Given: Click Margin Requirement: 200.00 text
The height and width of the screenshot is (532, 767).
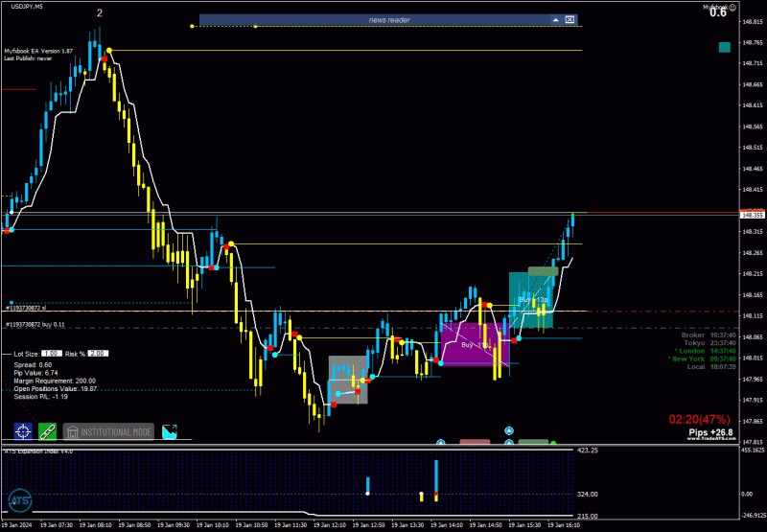Looking at the screenshot, I should click(55, 381).
